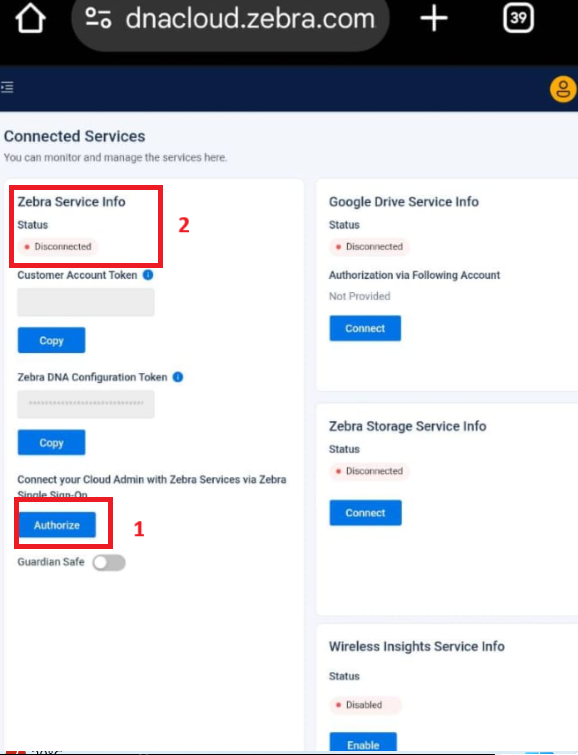The height and width of the screenshot is (755, 578).
Task: Click Disconnected status under Google Drive Service Info
Action: 369,247
